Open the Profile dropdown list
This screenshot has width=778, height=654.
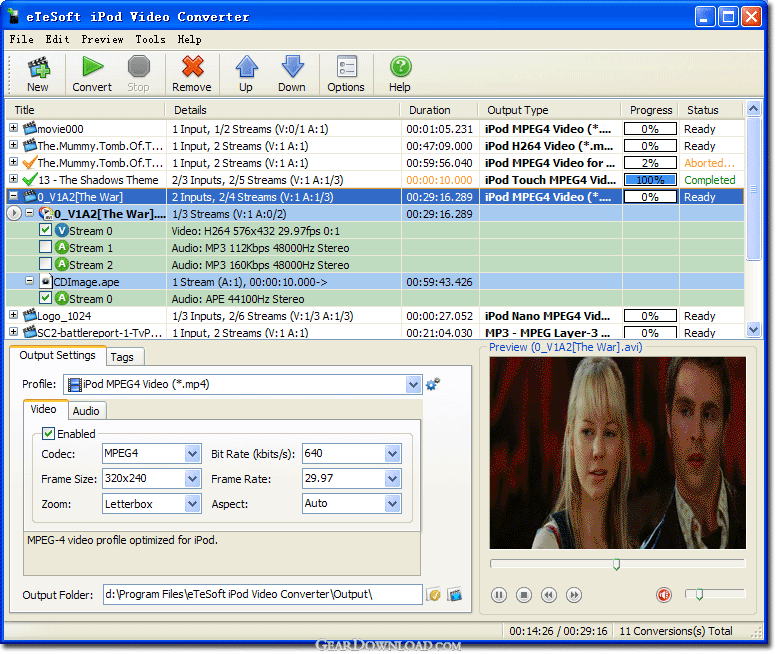click(414, 384)
